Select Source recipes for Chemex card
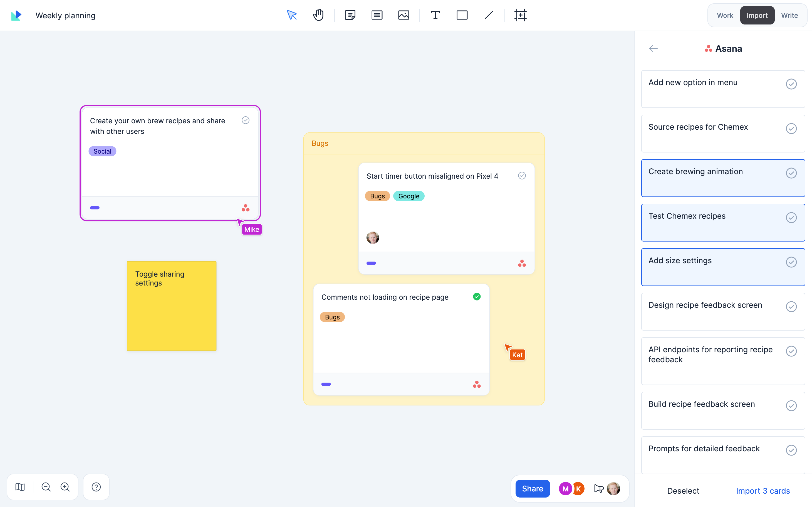 pyautogui.click(x=723, y=134)
